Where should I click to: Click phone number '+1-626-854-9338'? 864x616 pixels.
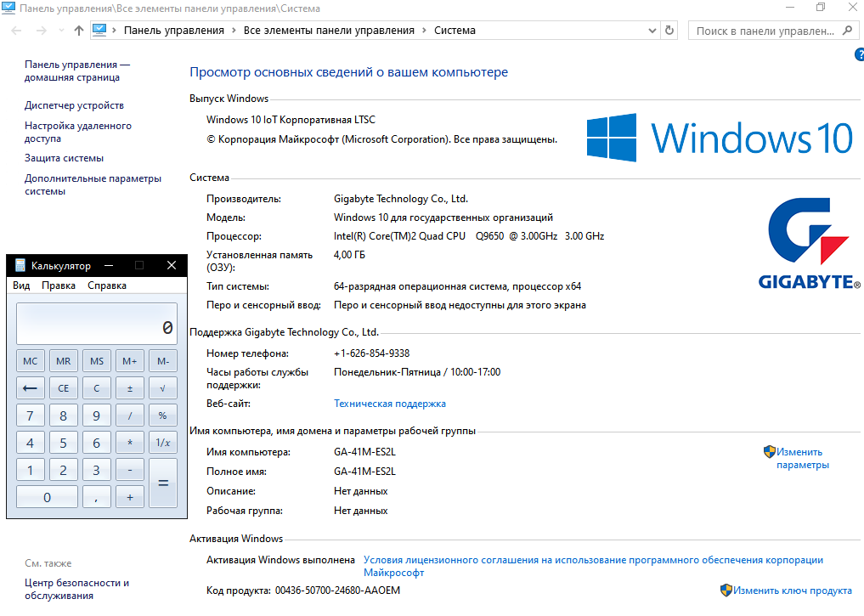(x=372, y=353)
